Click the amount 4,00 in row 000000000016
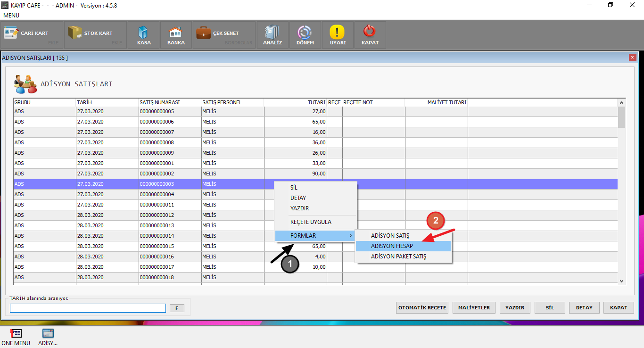This screenshot has width=644, height=348. coord(321,257)
